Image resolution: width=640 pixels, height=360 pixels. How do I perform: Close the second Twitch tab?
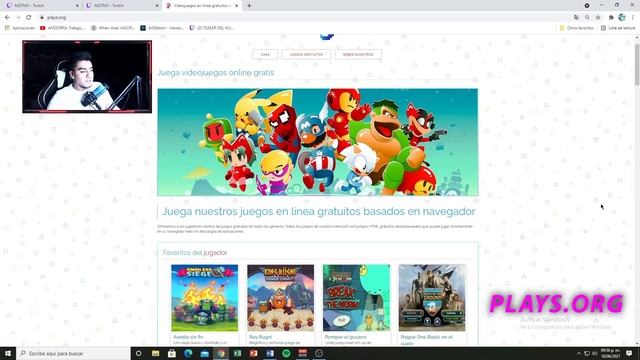tap(157, 6)
